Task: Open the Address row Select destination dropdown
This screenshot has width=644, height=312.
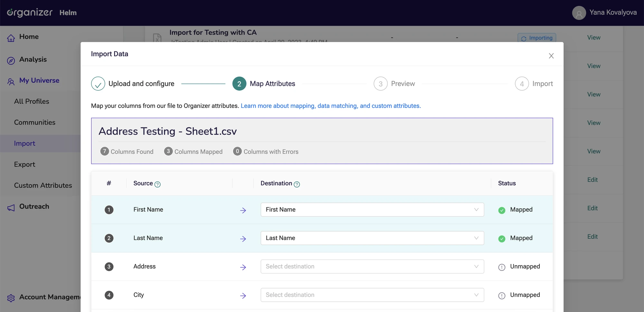Action: pos(372,267)
